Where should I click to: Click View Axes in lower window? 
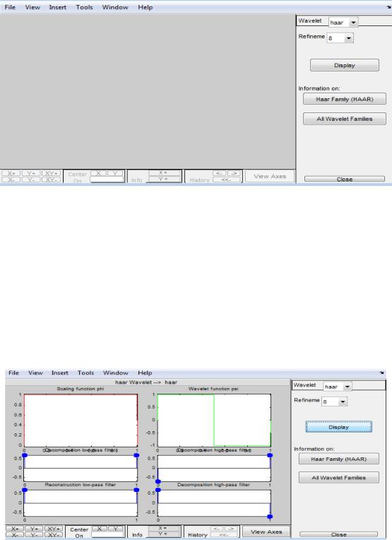266,532
